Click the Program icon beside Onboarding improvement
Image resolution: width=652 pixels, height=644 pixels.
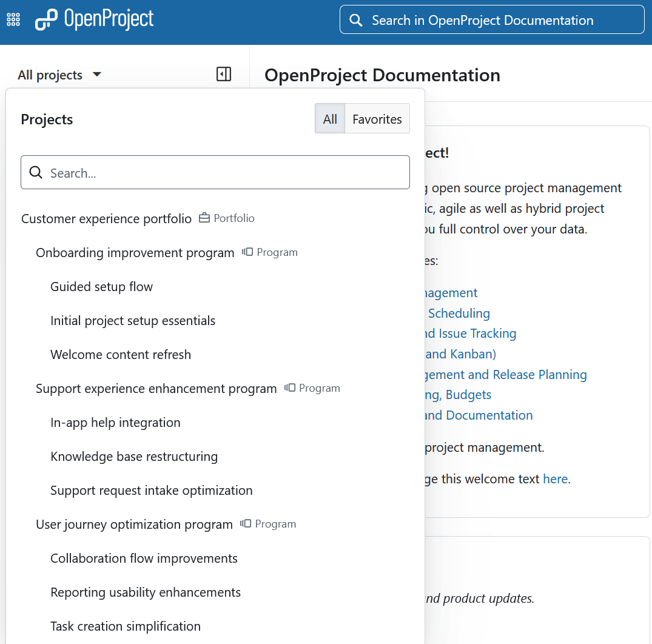[x=247, y=252]
